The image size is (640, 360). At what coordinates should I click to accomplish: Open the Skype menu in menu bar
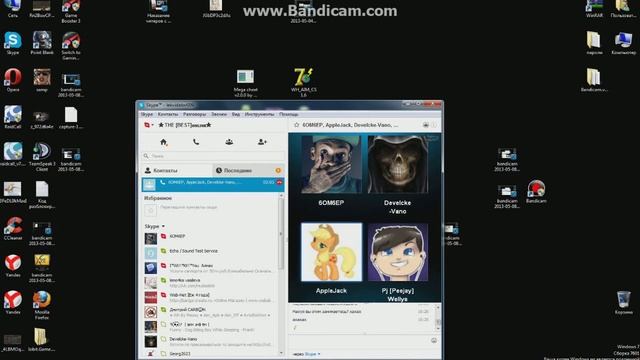147,114
